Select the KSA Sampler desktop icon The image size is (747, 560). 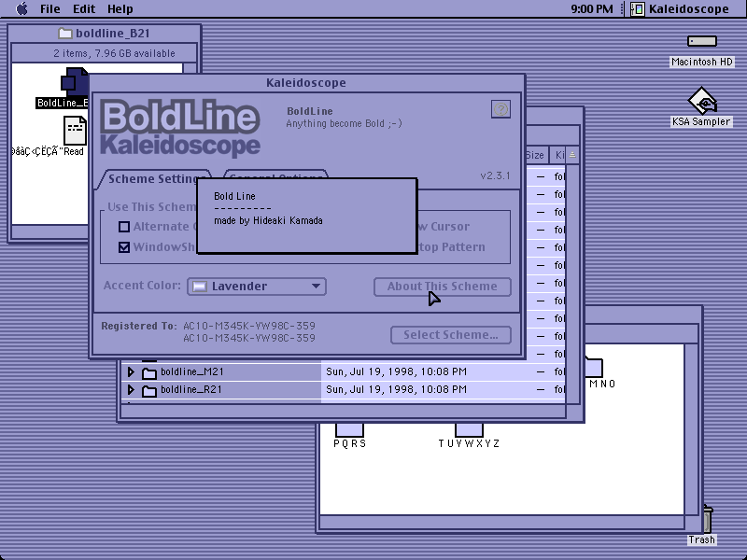(x=702, y=101)
